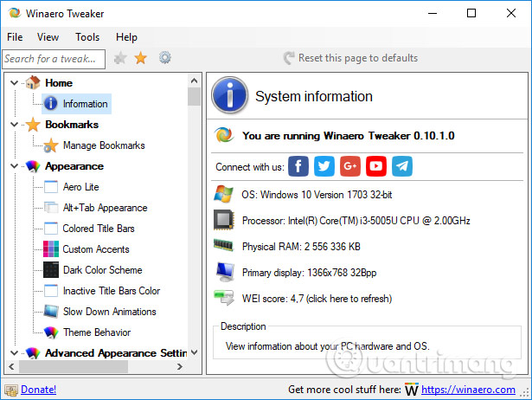Select Colored Title Bars tweak
The height and width of the screenshot is (400, 532).
pyautogui.click(x=99, y=229)
